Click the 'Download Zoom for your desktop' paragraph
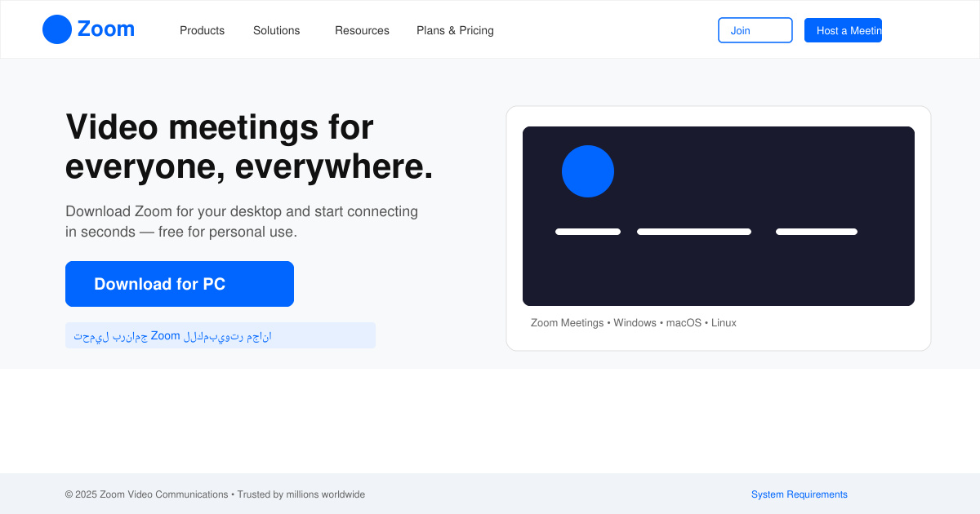980x514 pixels. tap(242, 221)
